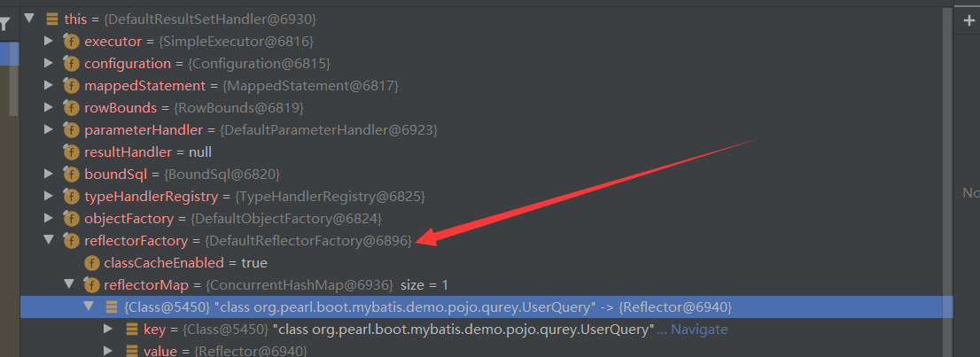Screen dimensions: 980x357
Task: Click the variables panel vertical scrollbar
Action: pyautogui.click(x=949, y=182)
